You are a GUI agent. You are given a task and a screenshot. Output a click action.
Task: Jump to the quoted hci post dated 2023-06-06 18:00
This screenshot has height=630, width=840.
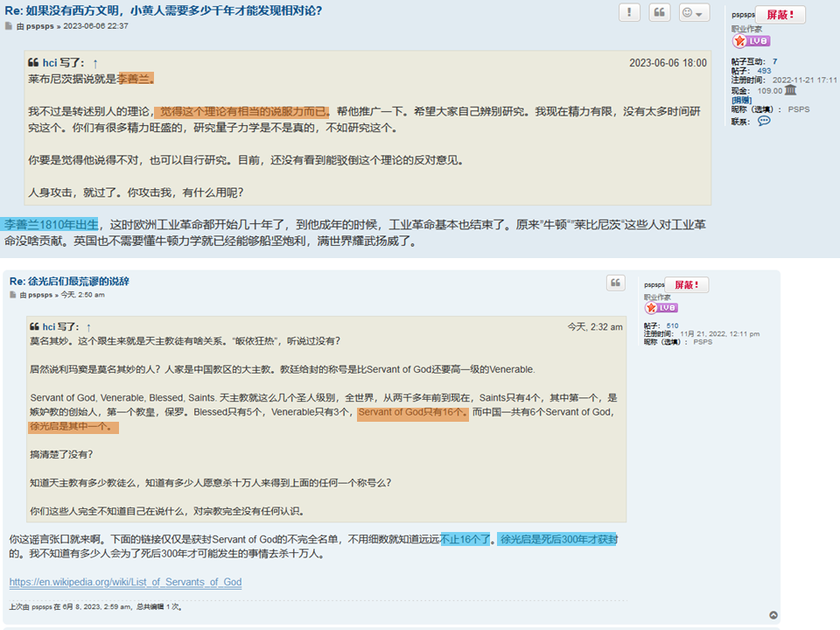95,64
